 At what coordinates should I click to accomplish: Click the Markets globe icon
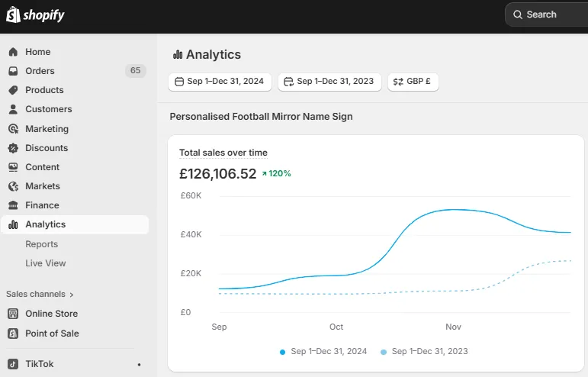click(13, 186)
